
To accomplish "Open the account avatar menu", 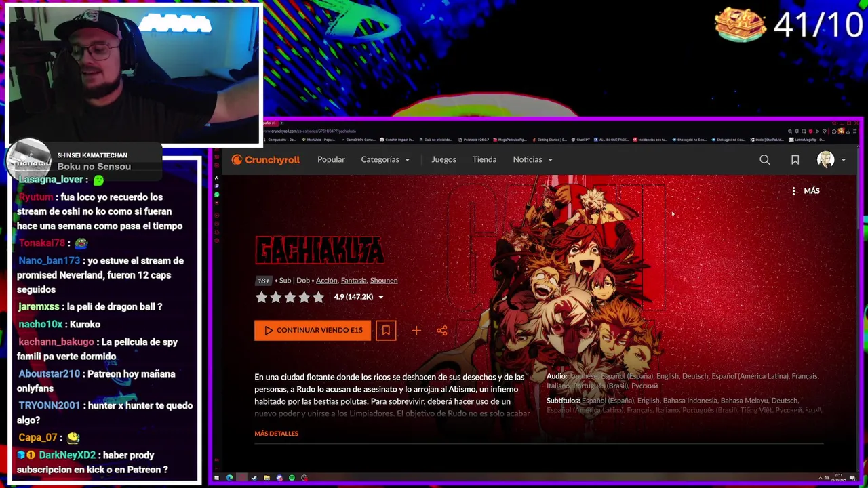I will (831, 160).
